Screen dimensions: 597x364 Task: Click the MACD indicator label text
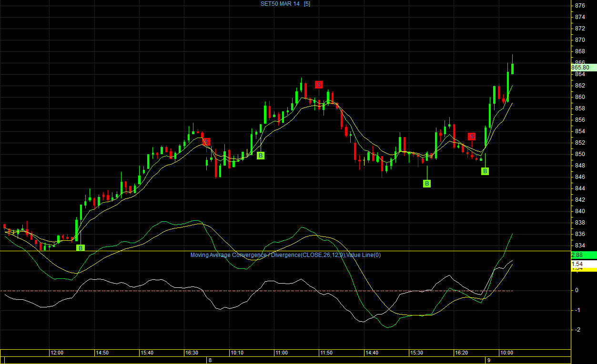285,255
